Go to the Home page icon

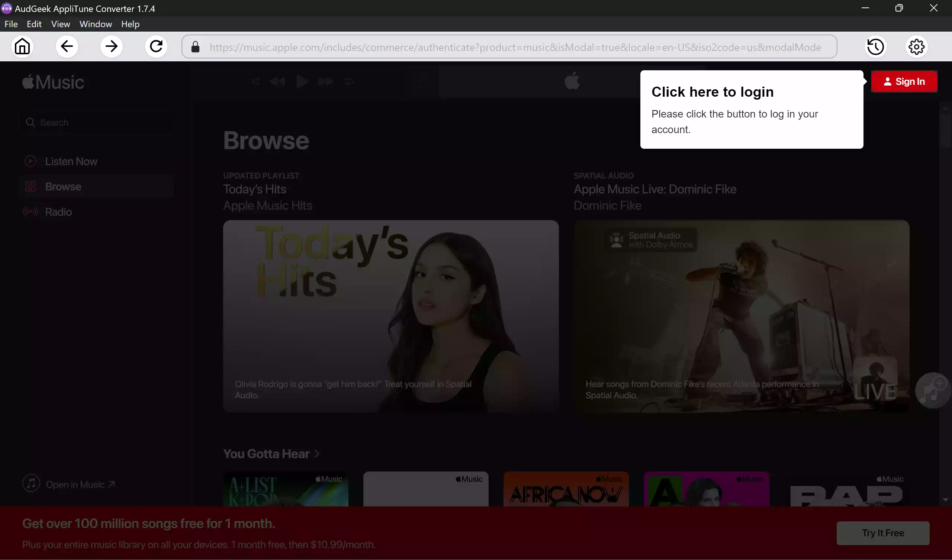click(22, 46)
